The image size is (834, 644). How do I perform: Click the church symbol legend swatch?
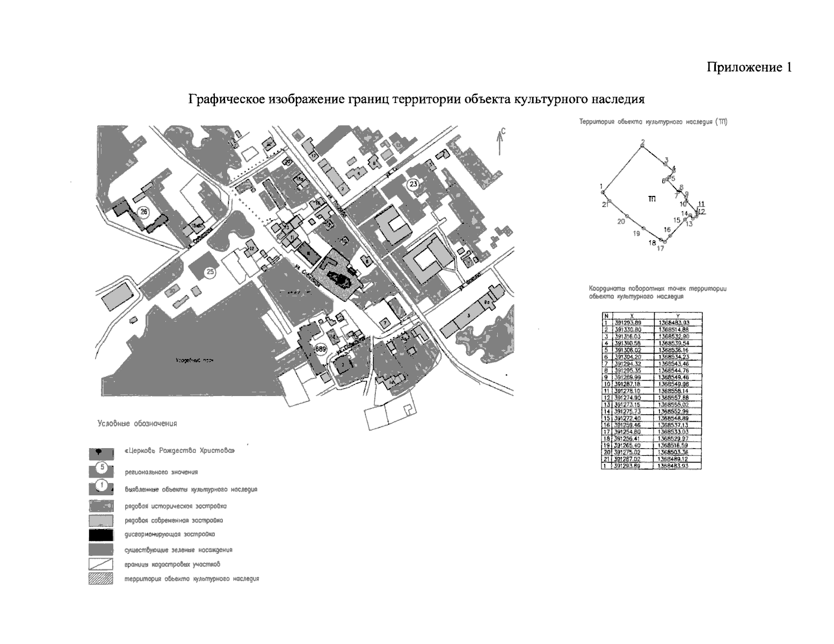point(101,455)
